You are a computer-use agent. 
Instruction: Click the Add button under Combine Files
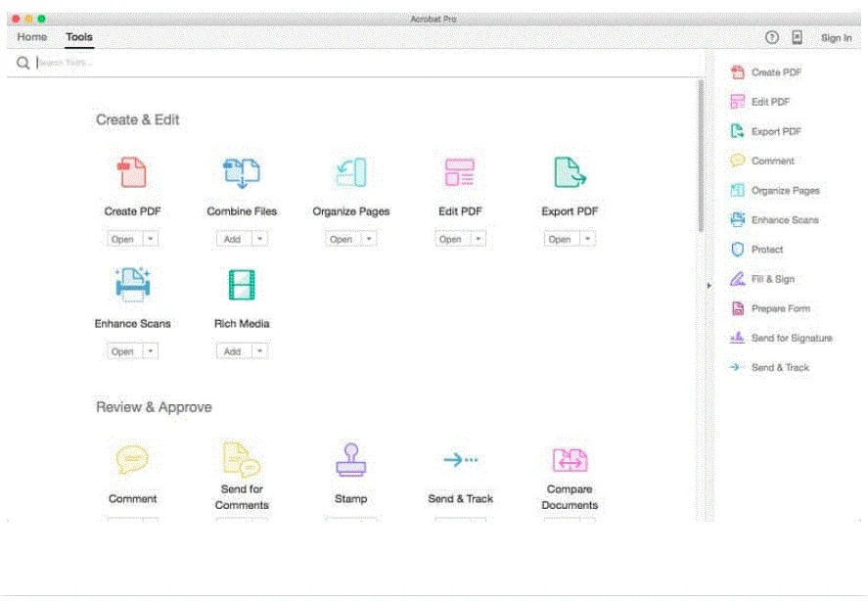(234, 239)
